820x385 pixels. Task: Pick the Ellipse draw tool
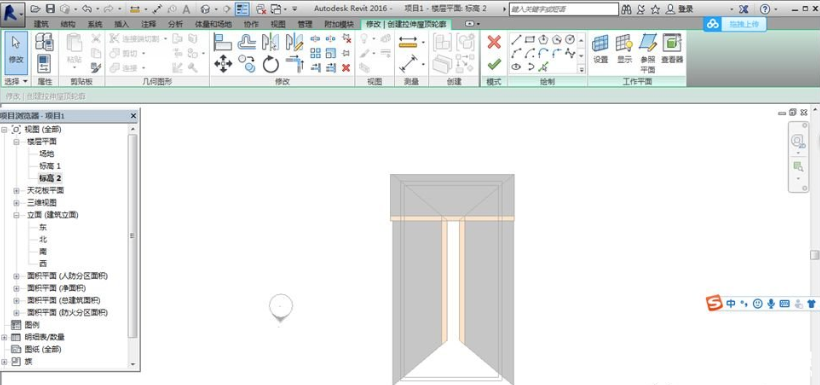(x=516, y=66)
